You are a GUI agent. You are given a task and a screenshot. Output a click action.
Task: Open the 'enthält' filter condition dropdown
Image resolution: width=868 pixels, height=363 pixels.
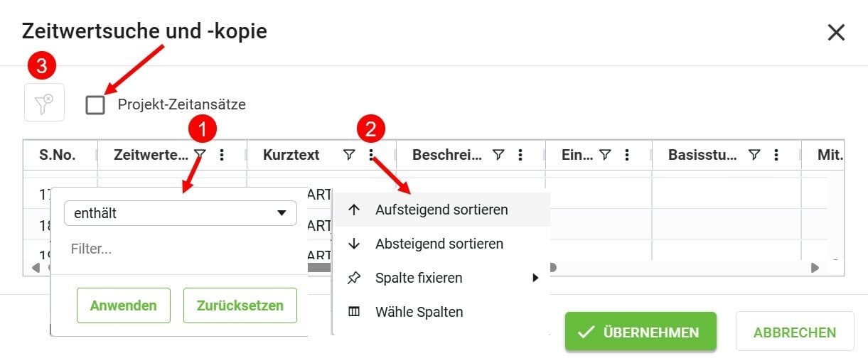click(181, 212)
